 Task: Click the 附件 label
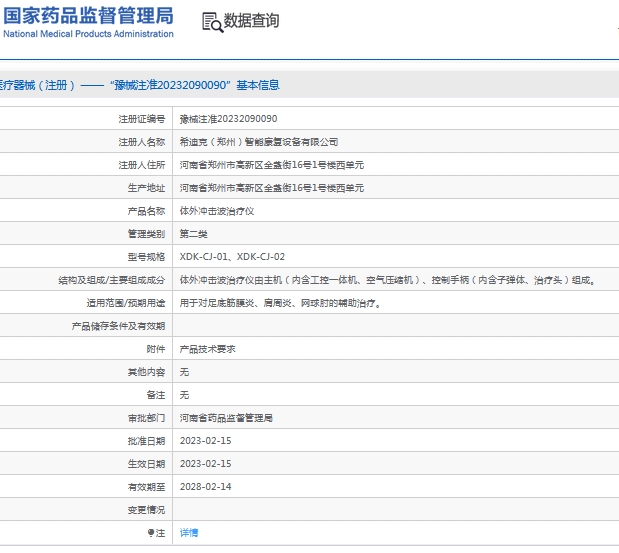156,349
